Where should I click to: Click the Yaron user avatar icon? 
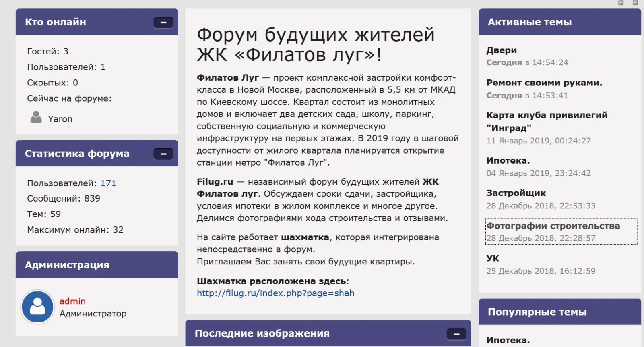coord(36,117)
